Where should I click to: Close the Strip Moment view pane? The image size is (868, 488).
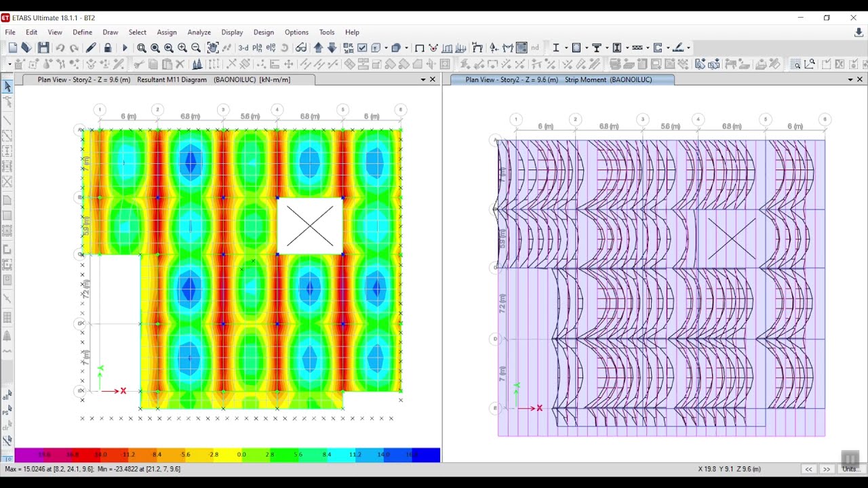tap(860, 79)
